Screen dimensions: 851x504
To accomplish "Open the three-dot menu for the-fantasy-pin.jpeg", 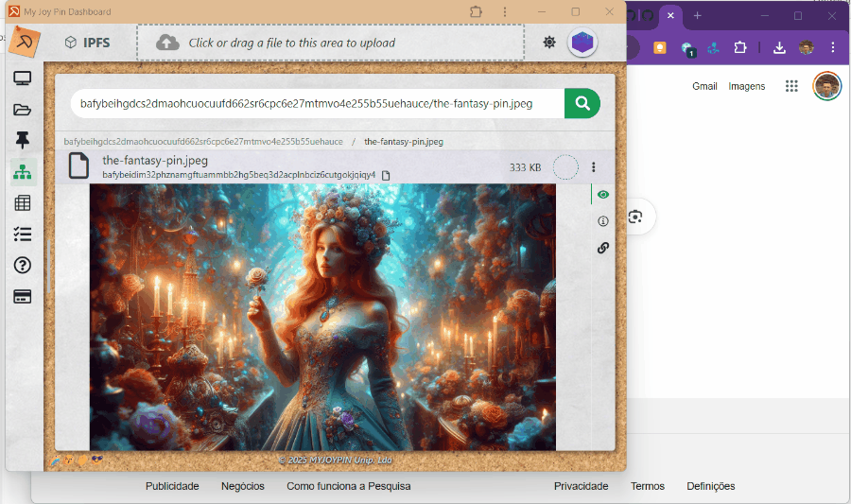I will click(594, 167).
